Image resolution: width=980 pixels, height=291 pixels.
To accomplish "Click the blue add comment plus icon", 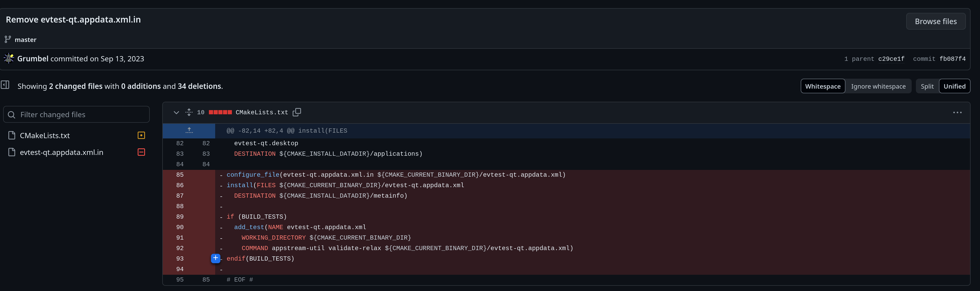I will 215,258.
